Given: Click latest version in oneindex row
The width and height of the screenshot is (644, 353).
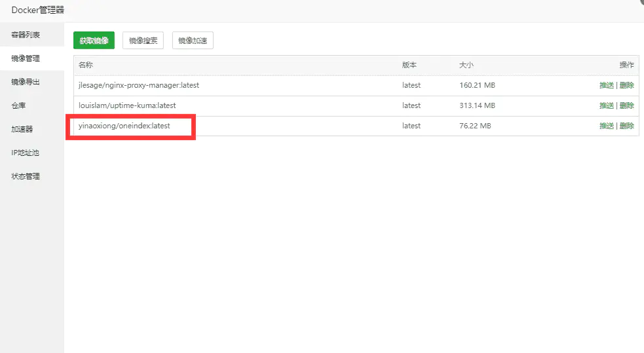Looking at the screenshot, I should pyautogui.click(x=411, y=126).
